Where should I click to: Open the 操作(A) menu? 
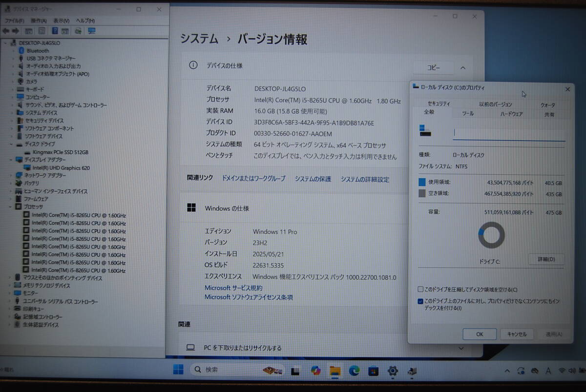(x=39, y=21)
